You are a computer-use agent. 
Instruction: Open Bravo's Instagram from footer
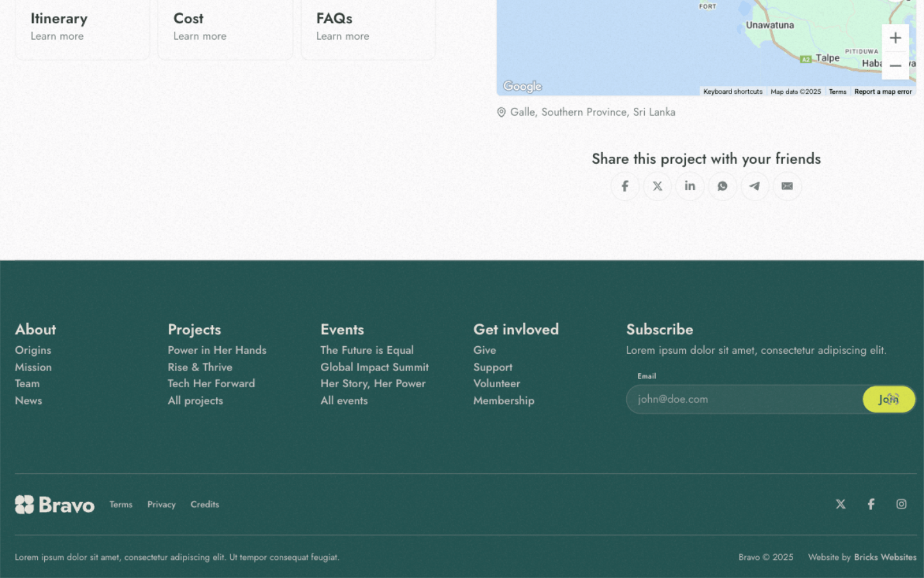point(901,504)
